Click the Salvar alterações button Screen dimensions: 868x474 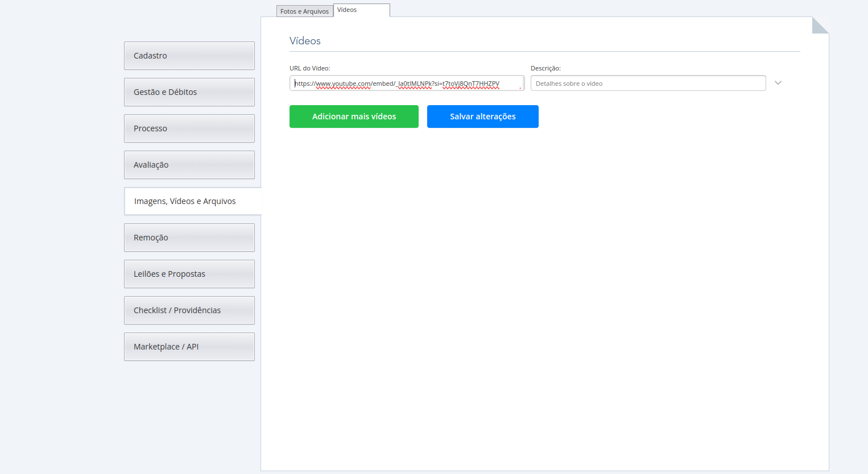(x=482, y=117)
